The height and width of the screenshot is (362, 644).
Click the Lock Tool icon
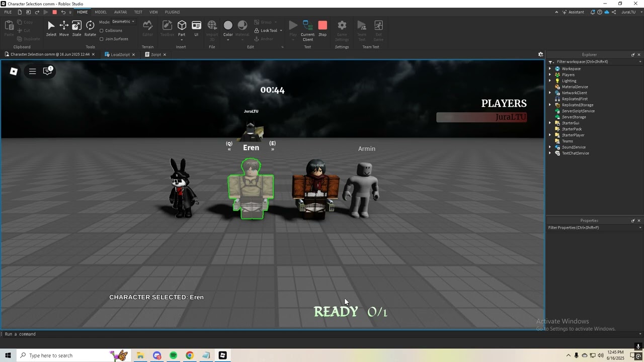(x=257, y=31)
